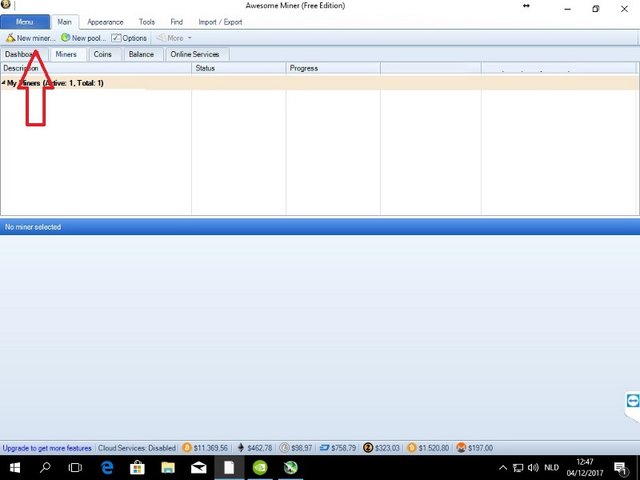Click the Litecoin price icon $98.97

click(x=284, y=448)
